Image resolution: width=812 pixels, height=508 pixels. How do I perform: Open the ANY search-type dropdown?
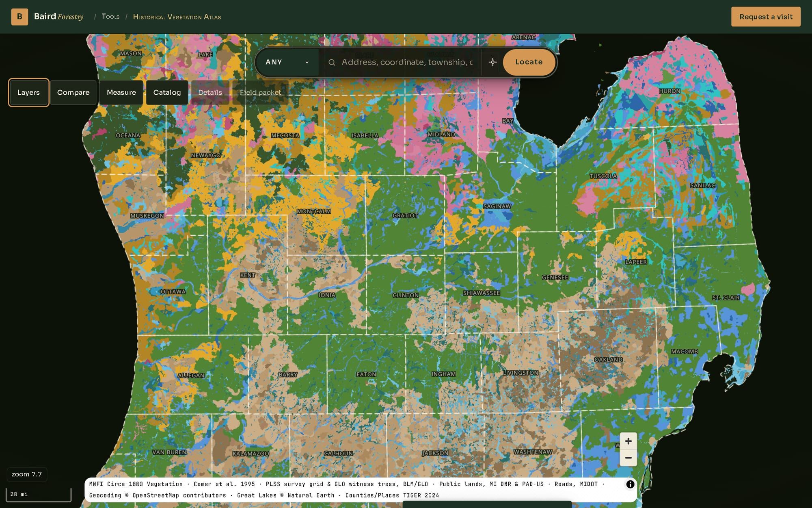[287, 62]
